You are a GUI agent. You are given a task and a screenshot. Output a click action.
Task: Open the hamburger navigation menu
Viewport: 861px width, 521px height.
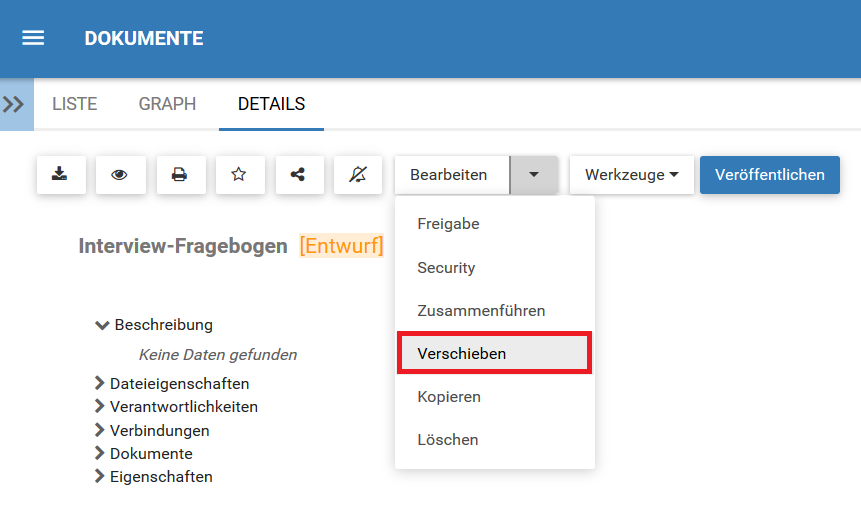(33, 38)
